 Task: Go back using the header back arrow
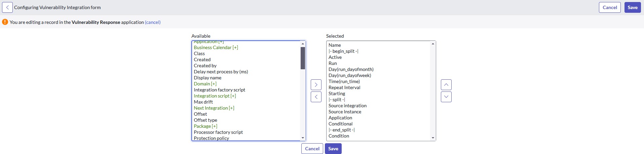pos(7,7)
